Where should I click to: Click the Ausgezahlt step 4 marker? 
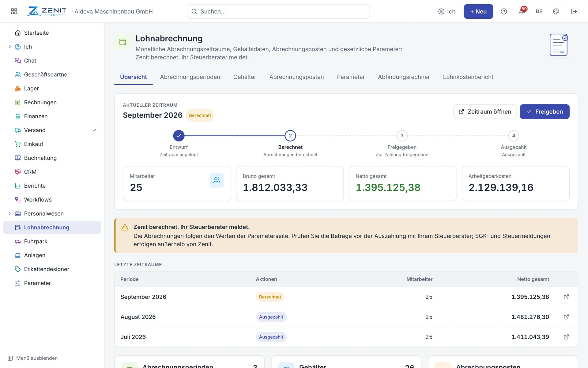pyautogui.click(x=514, y=136)
